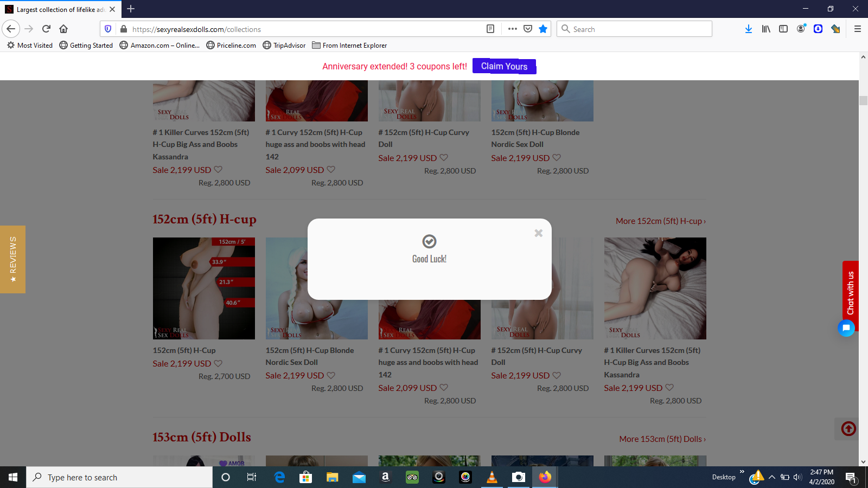Open the Firefox hamburger application menu
This screenshot has width=868, height=488.
tap(858, 29)
